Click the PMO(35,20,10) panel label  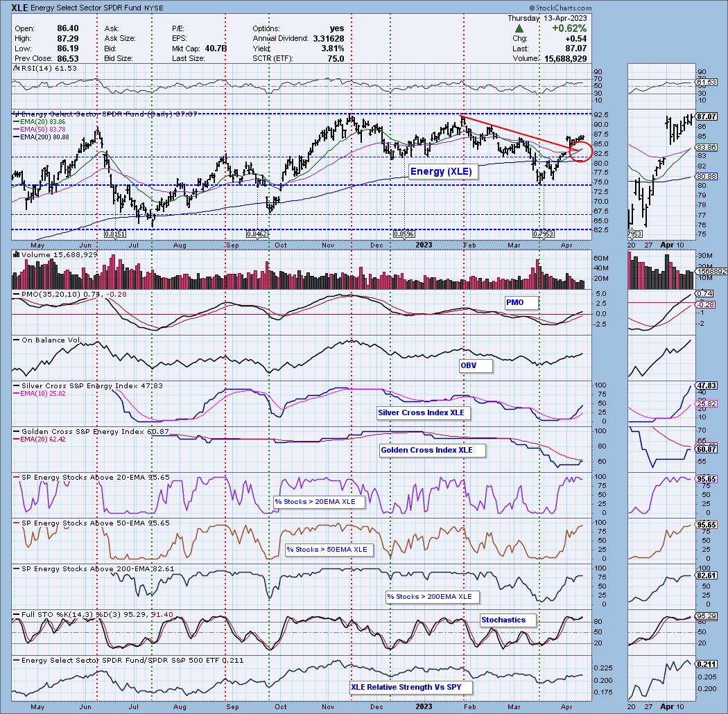(x=69, y=295)
